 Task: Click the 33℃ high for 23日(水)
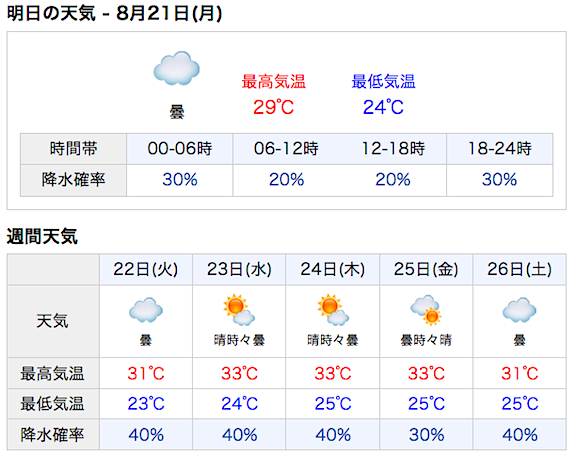coord(240,373)
